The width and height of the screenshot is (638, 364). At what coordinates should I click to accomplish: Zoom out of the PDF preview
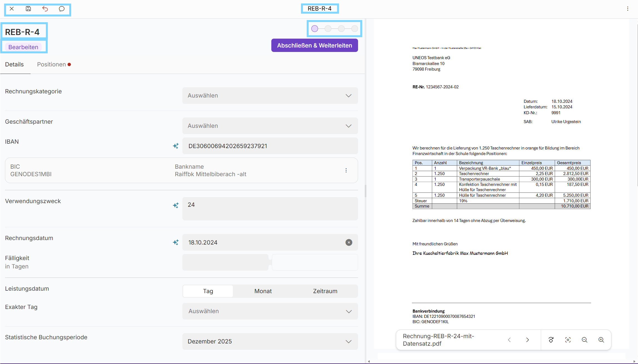[585, 340]
